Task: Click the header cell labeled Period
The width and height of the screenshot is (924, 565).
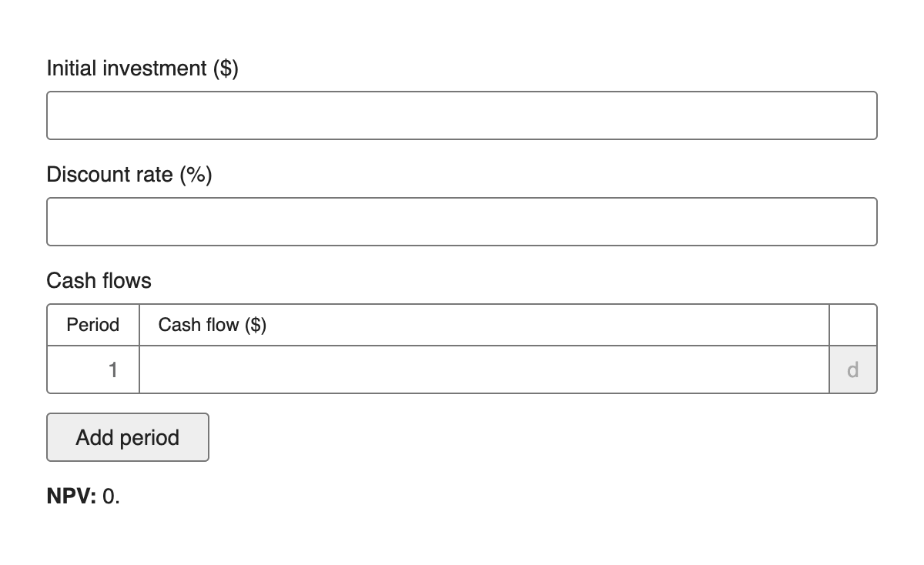Action: pos(93,325)
